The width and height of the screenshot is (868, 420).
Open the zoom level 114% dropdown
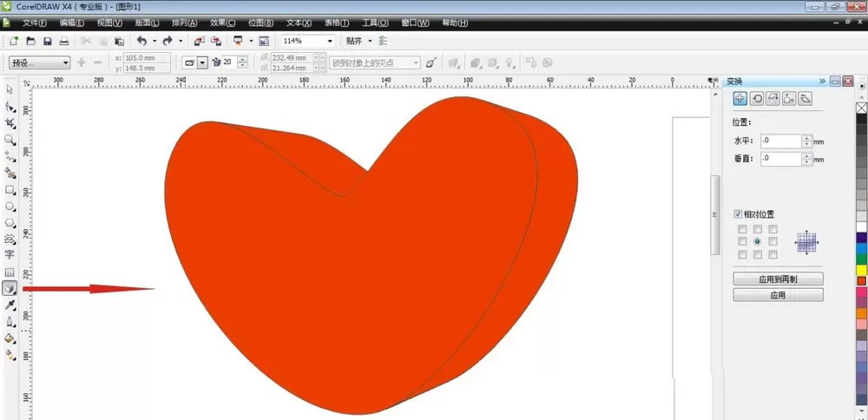pos(330,41)
